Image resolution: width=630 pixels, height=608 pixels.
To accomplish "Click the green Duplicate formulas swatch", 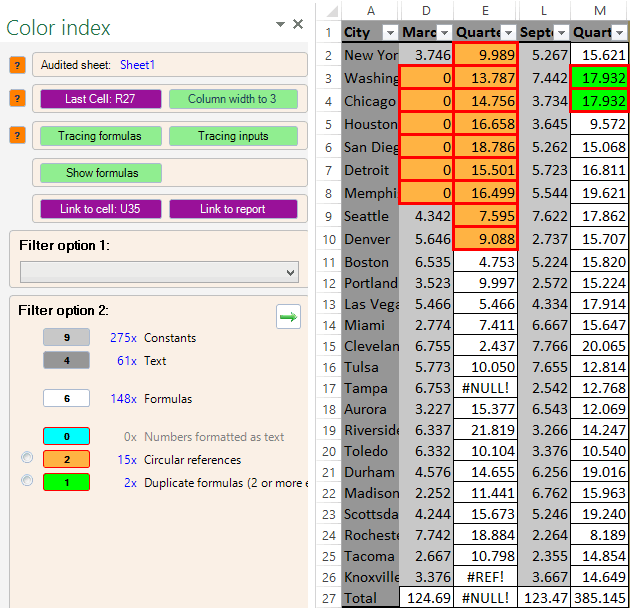I will (66, 482).
